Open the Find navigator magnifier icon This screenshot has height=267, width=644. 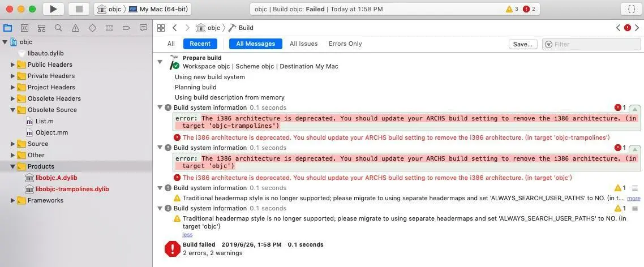[x=58, y=28]
